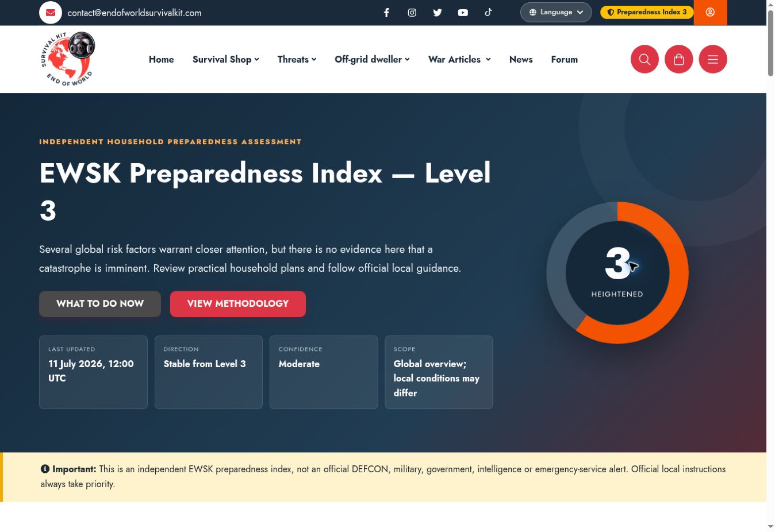
Task: Click the 'Independent Household Preparedness Assessment' label
Action: 170,142
